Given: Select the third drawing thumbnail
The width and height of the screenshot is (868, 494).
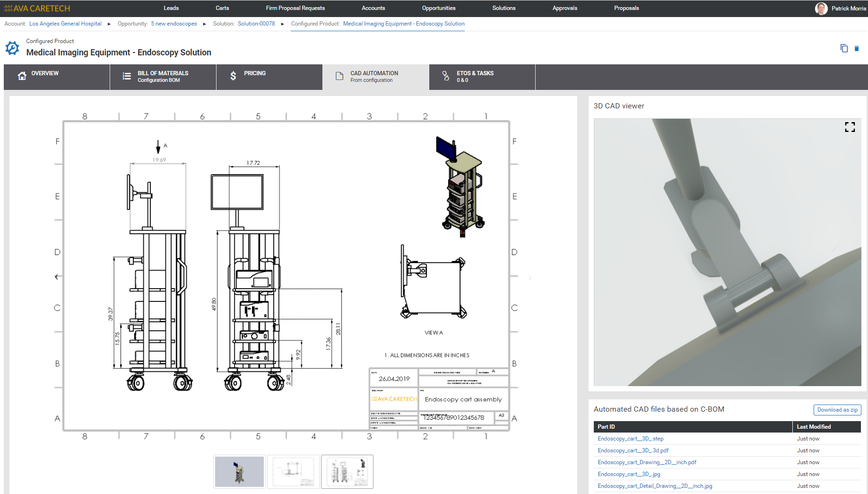Looking at the screenshot, I should [x=347, y=472].
